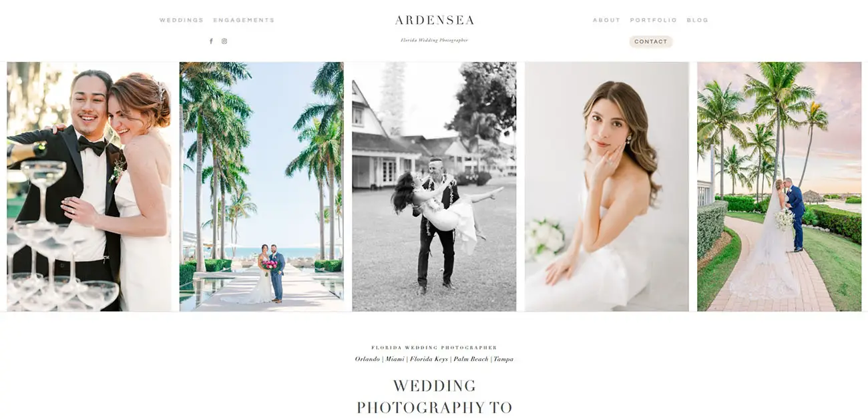Image resolution: width=868 pixels, height=419 pixels.
Task: Open the Instagram social icon
Action: pos(224,41)
